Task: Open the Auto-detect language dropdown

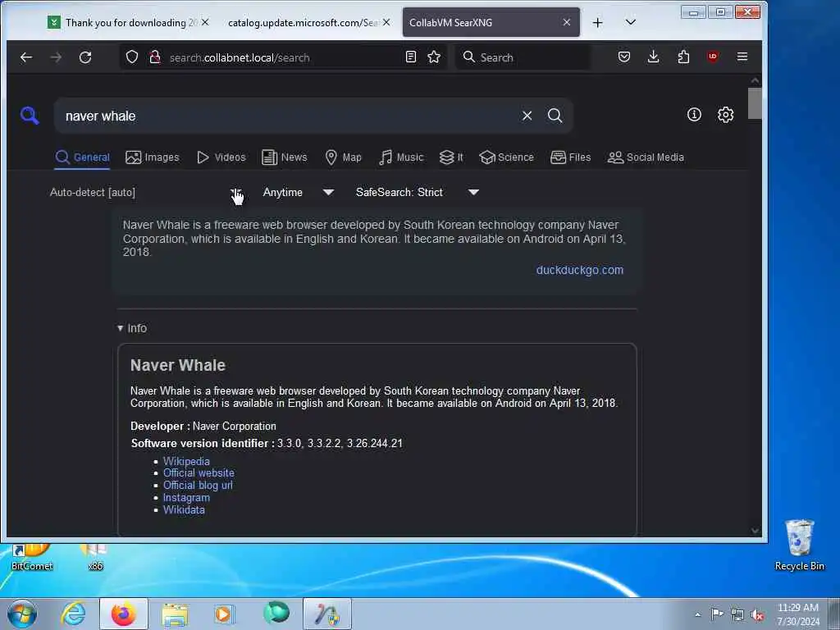Action: point(146,192)
